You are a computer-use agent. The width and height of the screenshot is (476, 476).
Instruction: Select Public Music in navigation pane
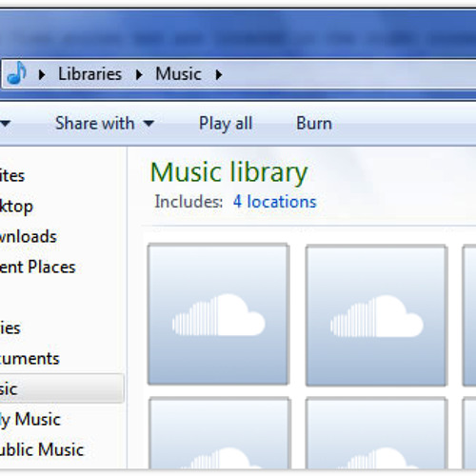point(41,449)
